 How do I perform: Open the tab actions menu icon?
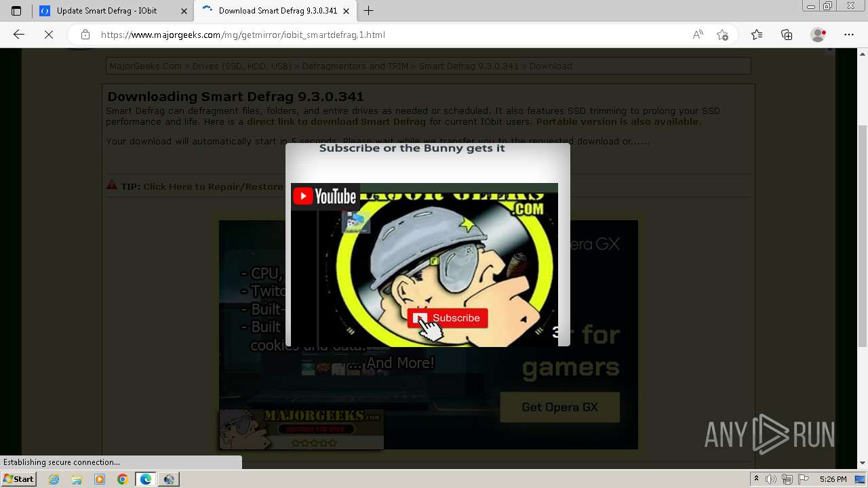coord(16,11)
